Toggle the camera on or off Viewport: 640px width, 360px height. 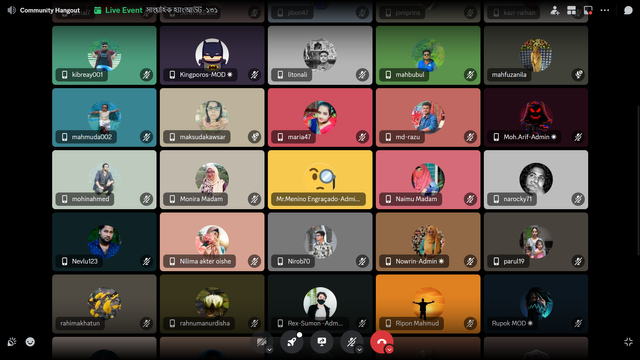click(x=261, y=342)
